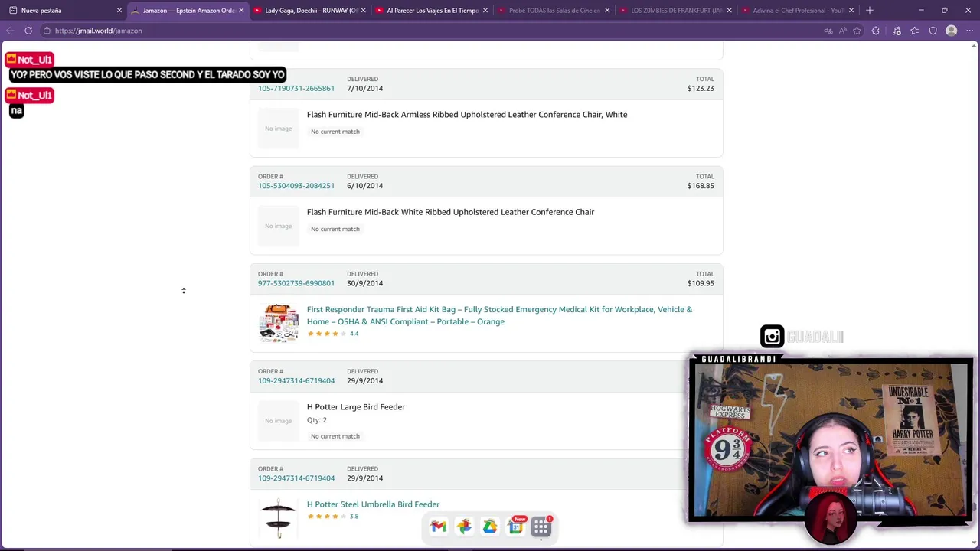The height and width of the screenshot is (551, 980).
Task: Reload the current page
Action: 28,31
